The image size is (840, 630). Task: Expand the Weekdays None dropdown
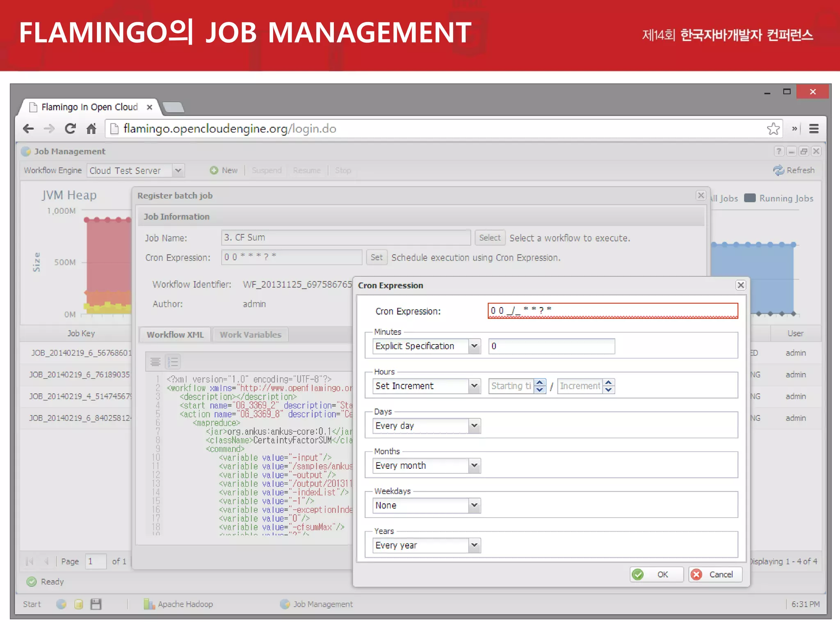coord(475,505)
